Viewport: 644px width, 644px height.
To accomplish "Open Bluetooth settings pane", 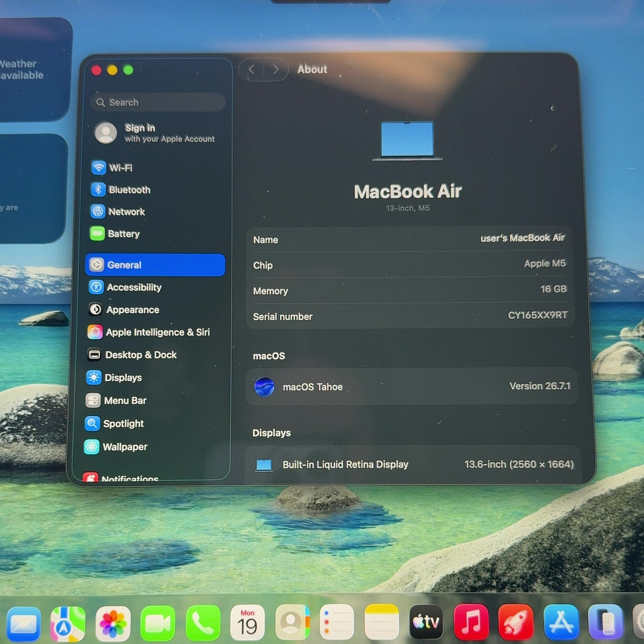I will click(121, 189).
